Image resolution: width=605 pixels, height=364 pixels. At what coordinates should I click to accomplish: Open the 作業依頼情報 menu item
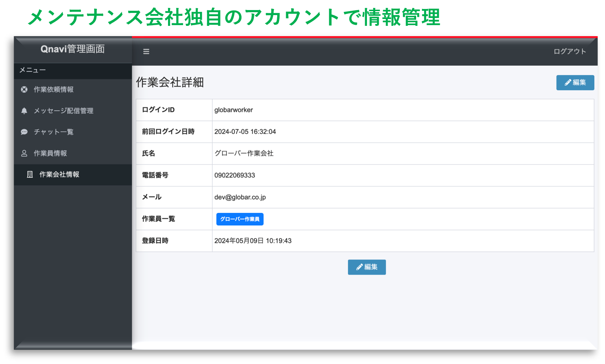tap(73, 89)
